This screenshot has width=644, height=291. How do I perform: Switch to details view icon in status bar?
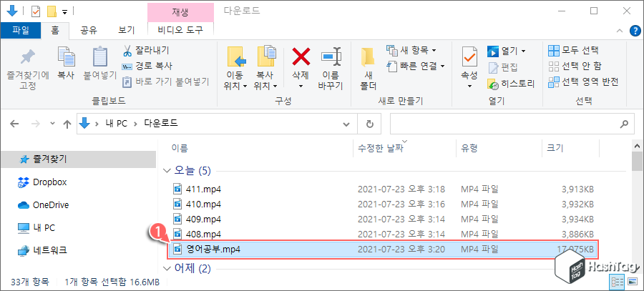615,282
